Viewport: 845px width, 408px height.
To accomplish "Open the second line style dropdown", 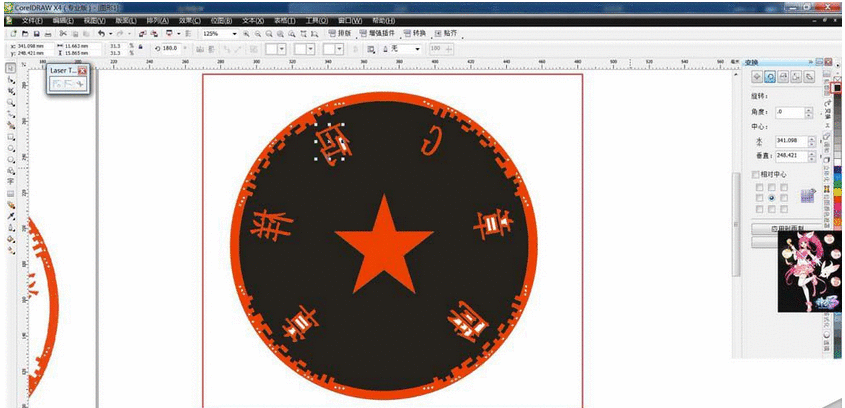I will click(310, 49).
